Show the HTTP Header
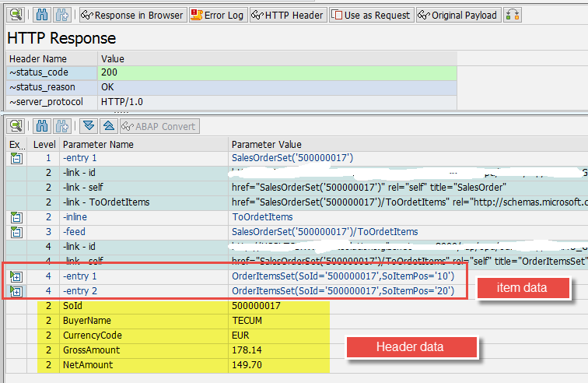The height and width of the screenshot is (383, 588). pos(287,15)
